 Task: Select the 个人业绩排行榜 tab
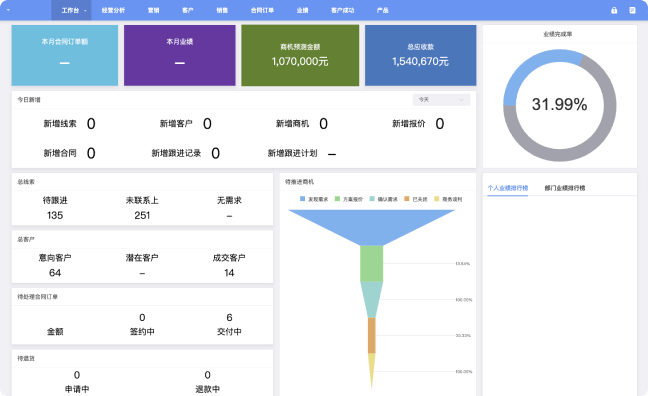click(507, 188)
